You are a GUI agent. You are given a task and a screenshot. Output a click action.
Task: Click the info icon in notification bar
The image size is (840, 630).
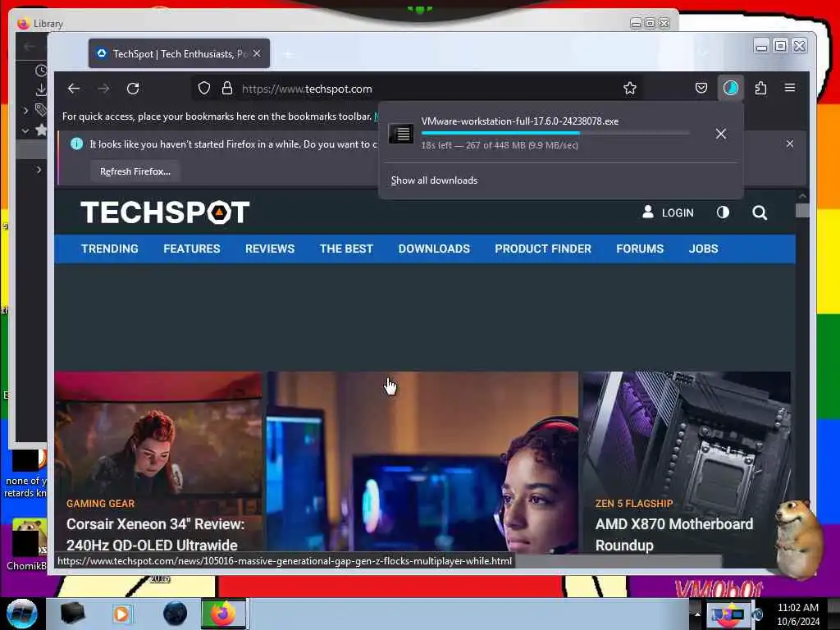pos(76,144)
